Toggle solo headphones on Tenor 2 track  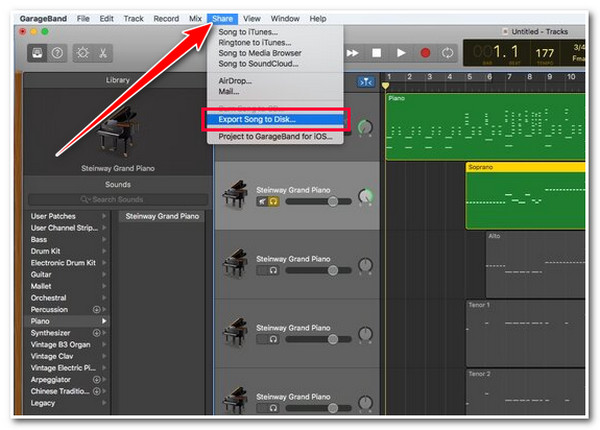[273, 408]
